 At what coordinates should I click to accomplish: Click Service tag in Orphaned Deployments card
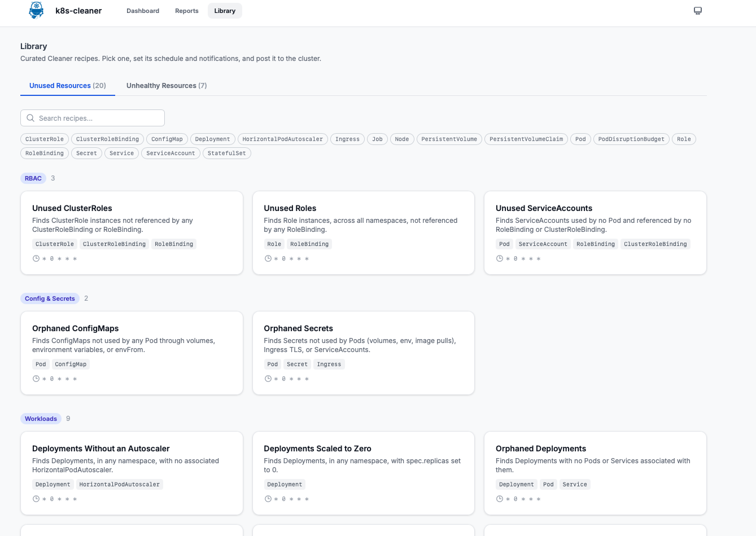click(x=575, y=485)
